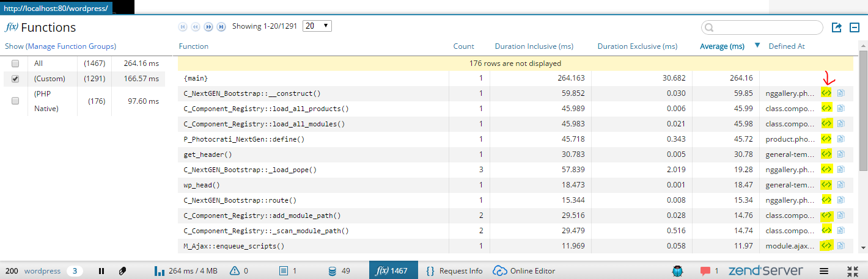Open code icon for _scan_module_path() row
This screenshot has width=868, height=279.
[826, 230]
